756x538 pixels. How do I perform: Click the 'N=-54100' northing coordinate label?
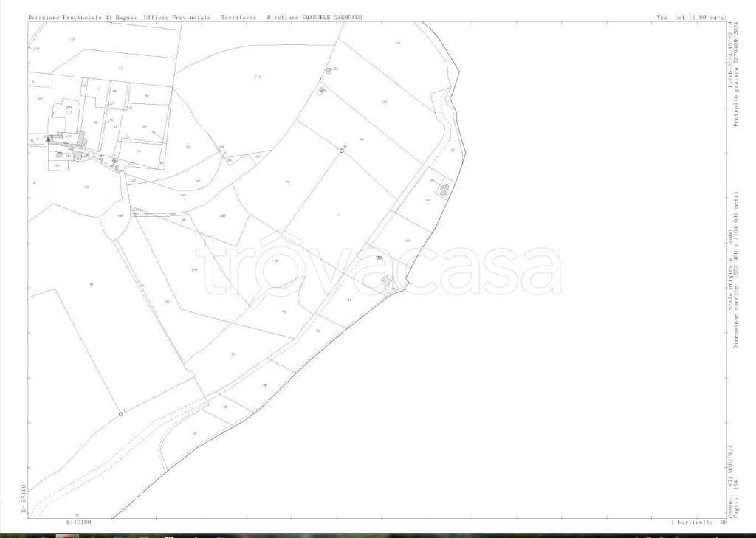tap(23, 500)
